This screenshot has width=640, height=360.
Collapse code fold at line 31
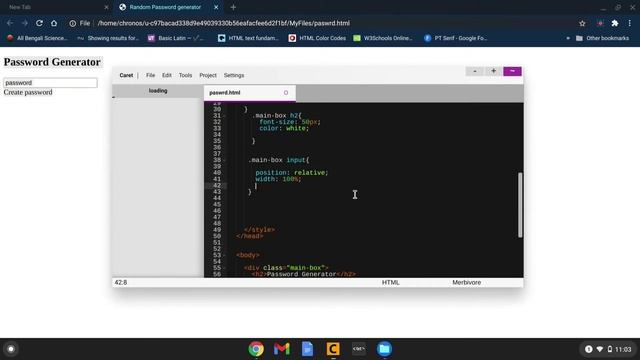pyautogui.click(x=224, y=116)
